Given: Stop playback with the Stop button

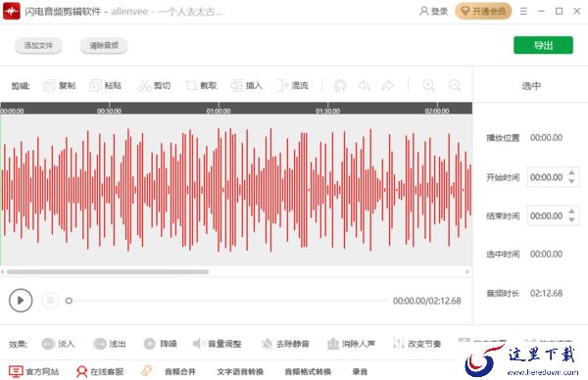Looking at the screenshot, I should click(51, 300).
